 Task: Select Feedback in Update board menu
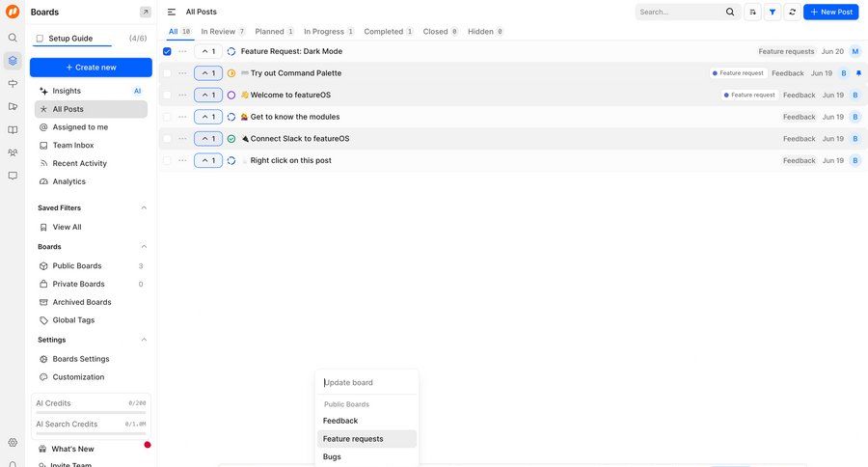click(x=366, y=421)
